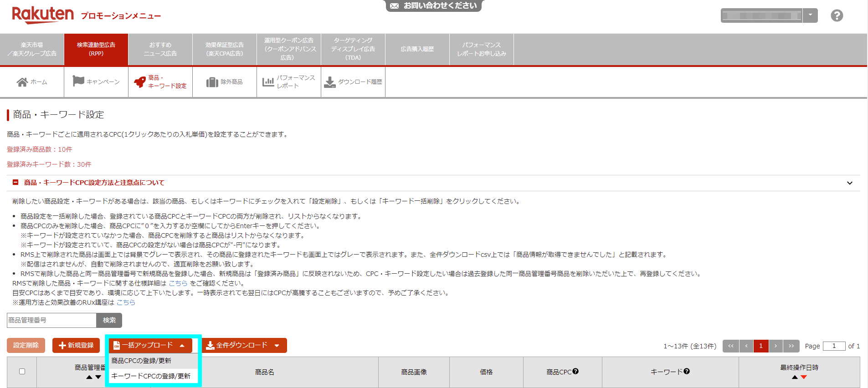Click the Rakuten logo
This screenshot has width=868, height=388.
[43, 15]
